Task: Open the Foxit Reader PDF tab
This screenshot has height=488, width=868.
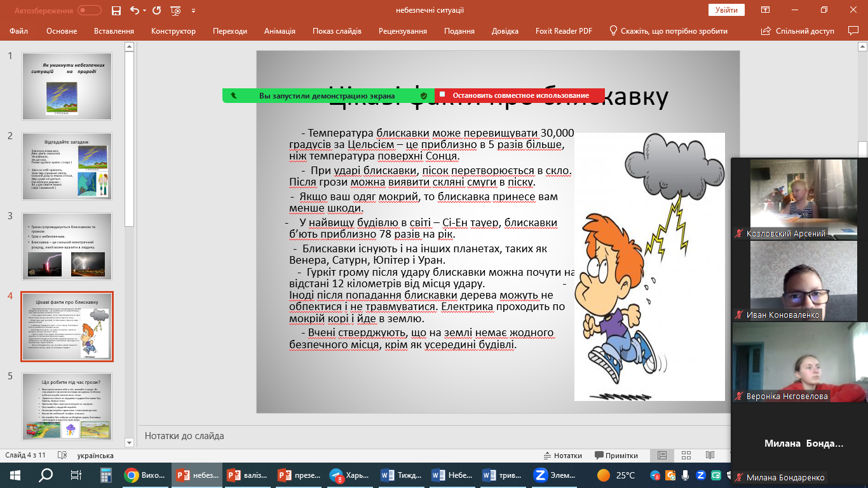Action: coord(564,31)
